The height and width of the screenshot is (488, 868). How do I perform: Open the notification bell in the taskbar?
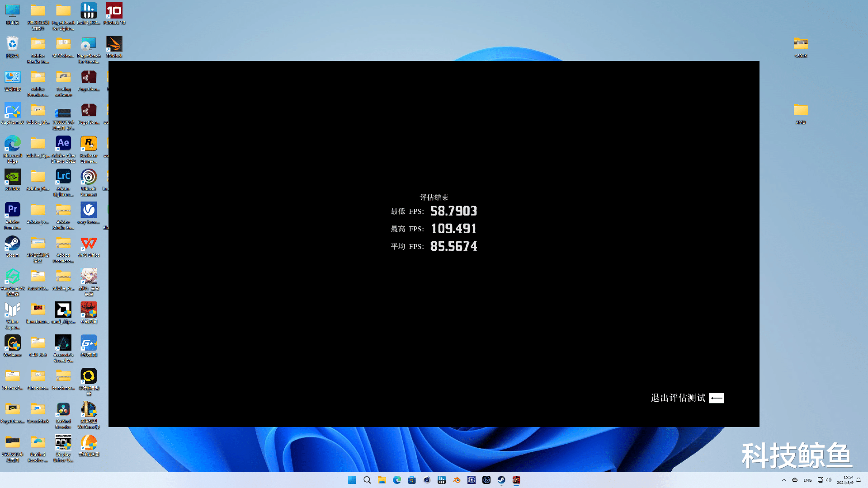tap(859, 480)
